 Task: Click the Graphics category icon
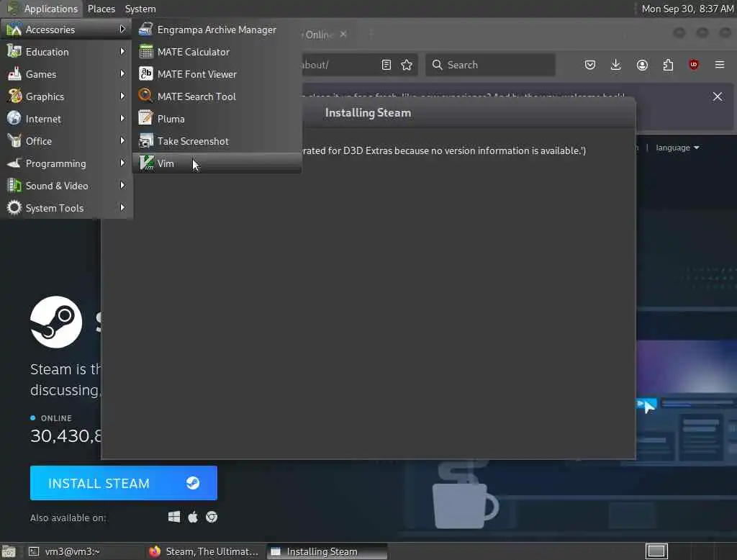click(x=14, y=96)
